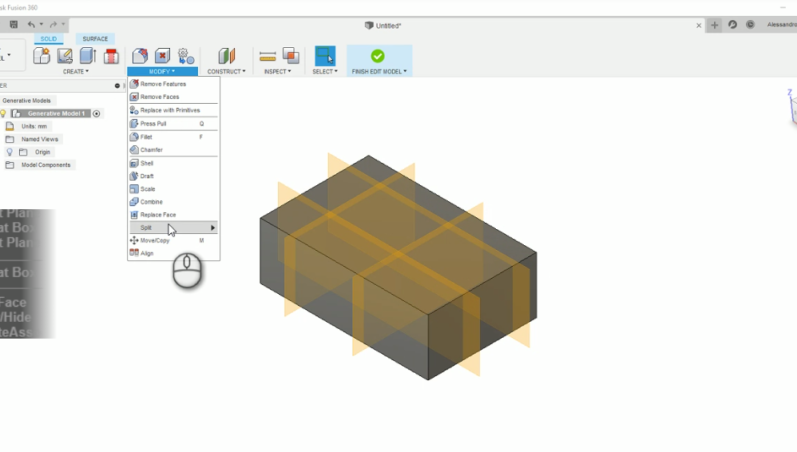Collapse the MODIFY dropdown header
The width and height of the screenshot is (797, 452).
(162, 72)
